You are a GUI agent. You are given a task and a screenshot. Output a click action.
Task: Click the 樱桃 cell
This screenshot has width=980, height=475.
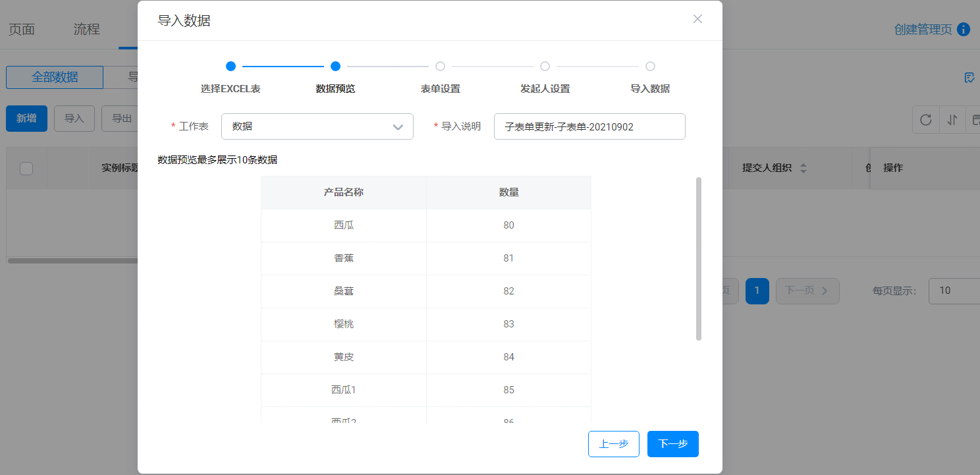pos(344,324)
